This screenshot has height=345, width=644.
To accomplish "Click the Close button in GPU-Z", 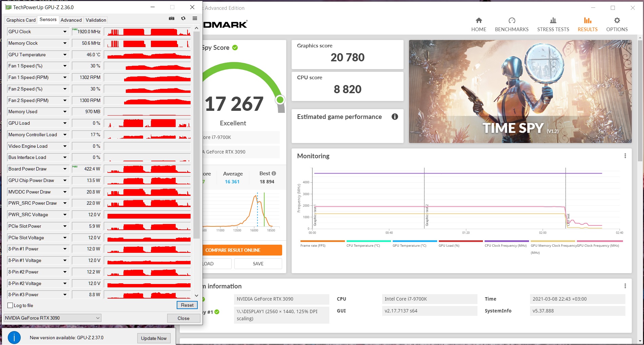I will point(183,318).
